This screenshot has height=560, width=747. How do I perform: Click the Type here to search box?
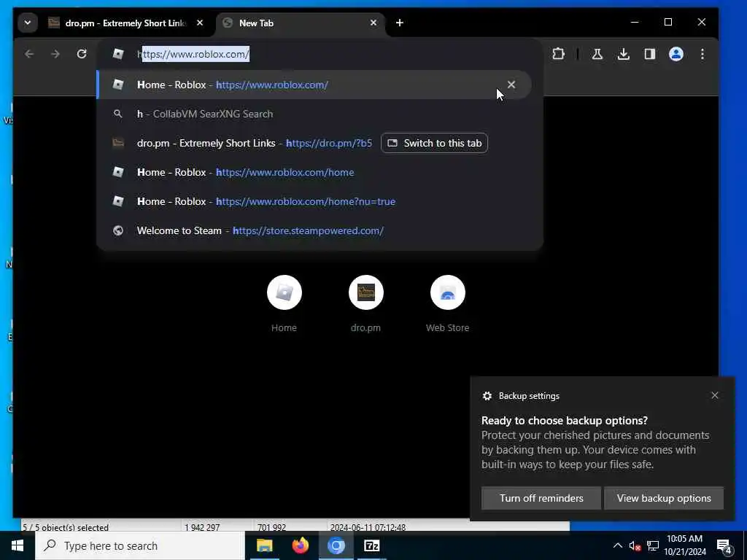(x=139, y=545)
